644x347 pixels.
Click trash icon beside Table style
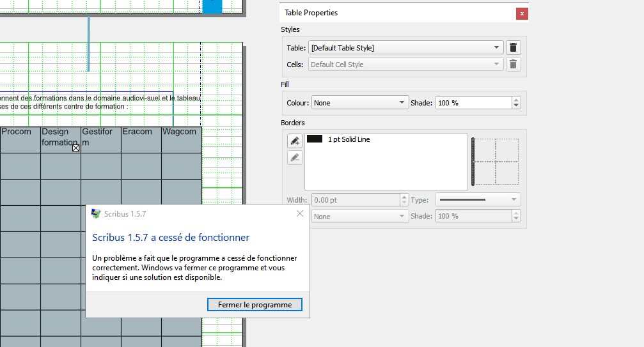point(513,48)
